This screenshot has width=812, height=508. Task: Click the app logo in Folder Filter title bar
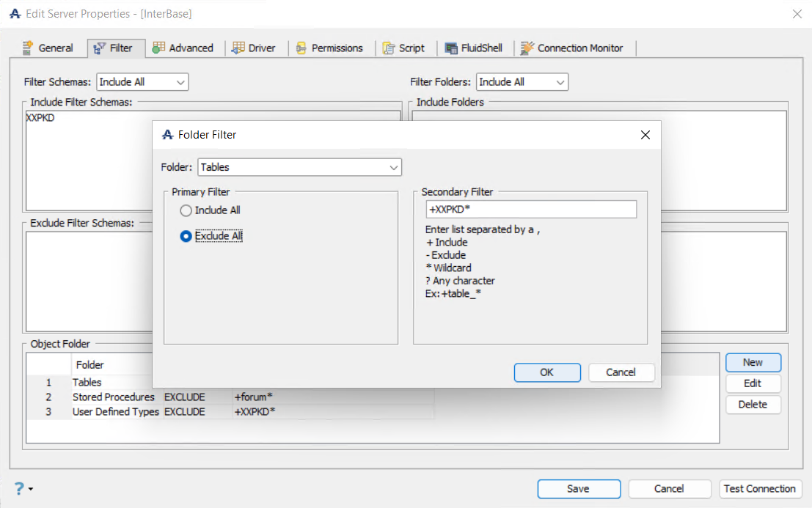click(167, 134)
